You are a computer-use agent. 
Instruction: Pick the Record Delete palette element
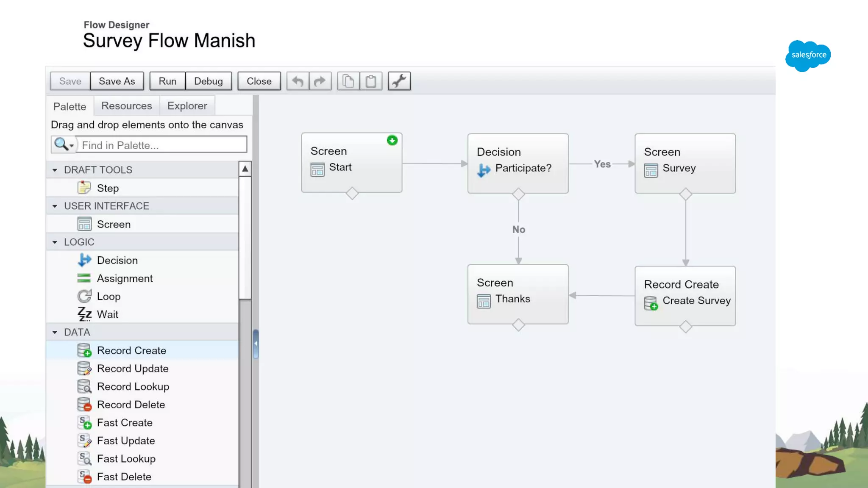131,405
